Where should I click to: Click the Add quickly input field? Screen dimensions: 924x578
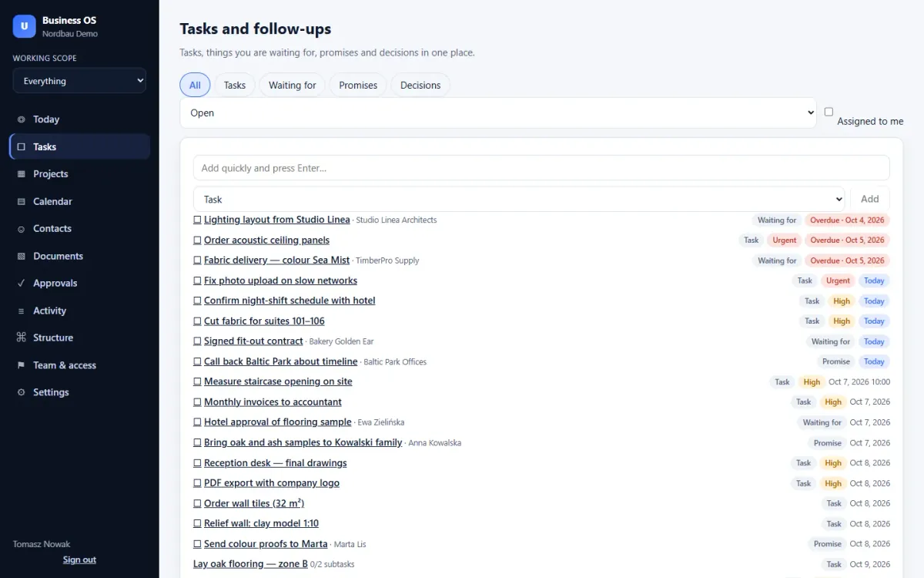(x=541, y=168)
